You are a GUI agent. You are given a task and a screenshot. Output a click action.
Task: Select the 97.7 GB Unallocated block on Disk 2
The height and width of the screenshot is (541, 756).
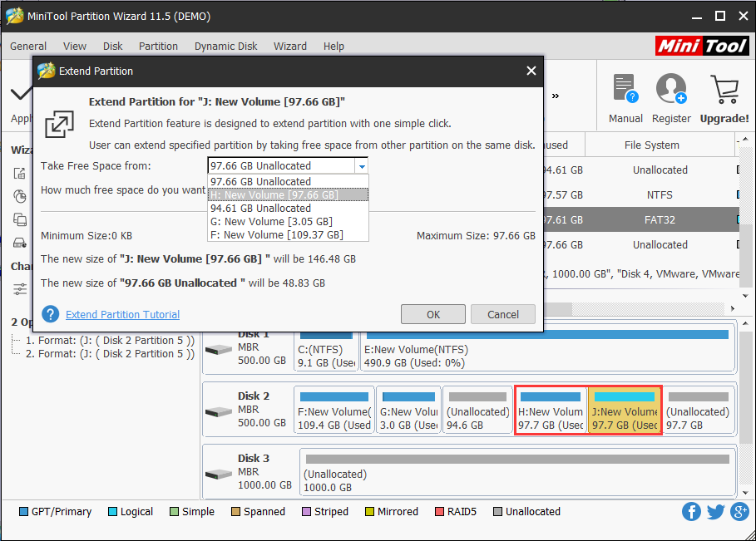[698, 411]
